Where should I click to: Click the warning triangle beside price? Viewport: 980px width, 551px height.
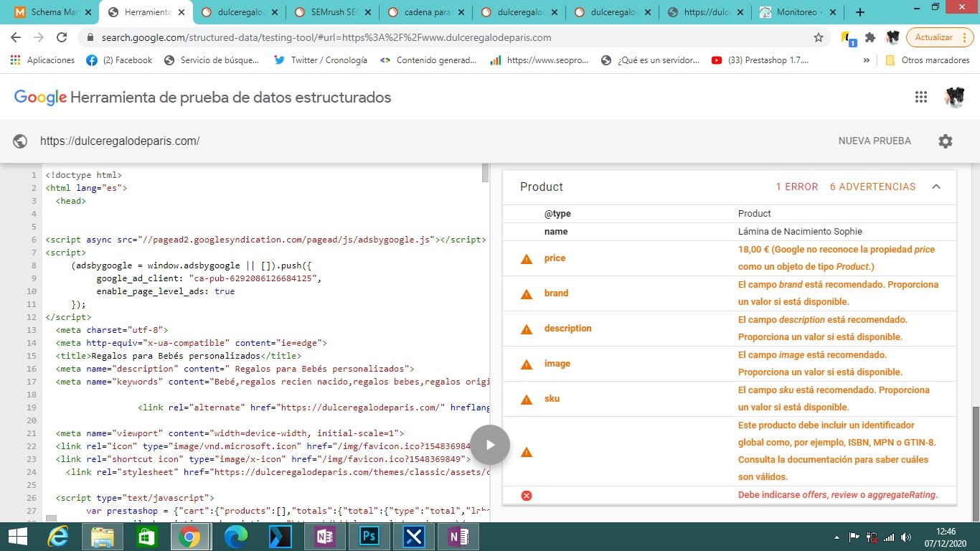(x=527, y=258)
